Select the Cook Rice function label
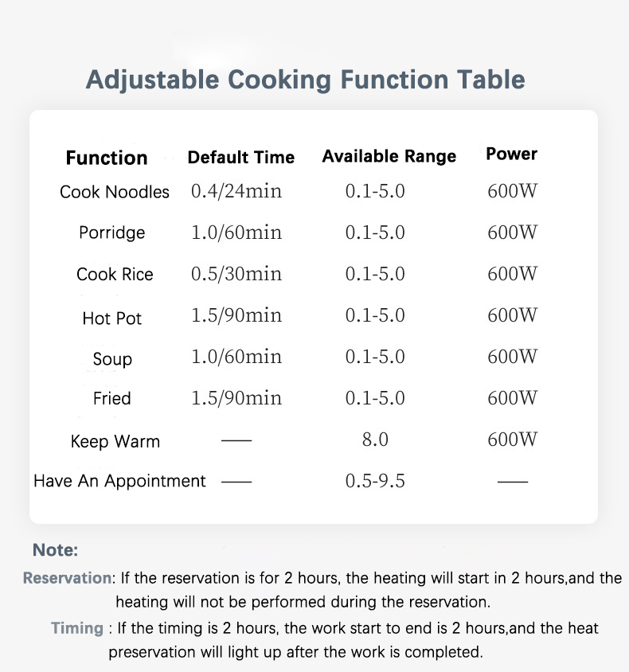 (x=115, y=274)
